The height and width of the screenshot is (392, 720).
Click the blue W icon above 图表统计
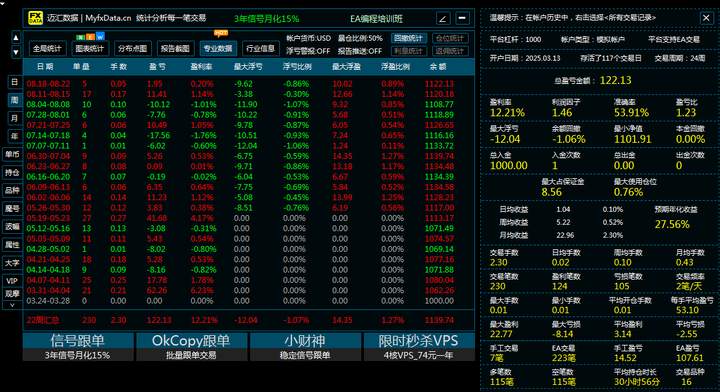[x=100, y=36]
